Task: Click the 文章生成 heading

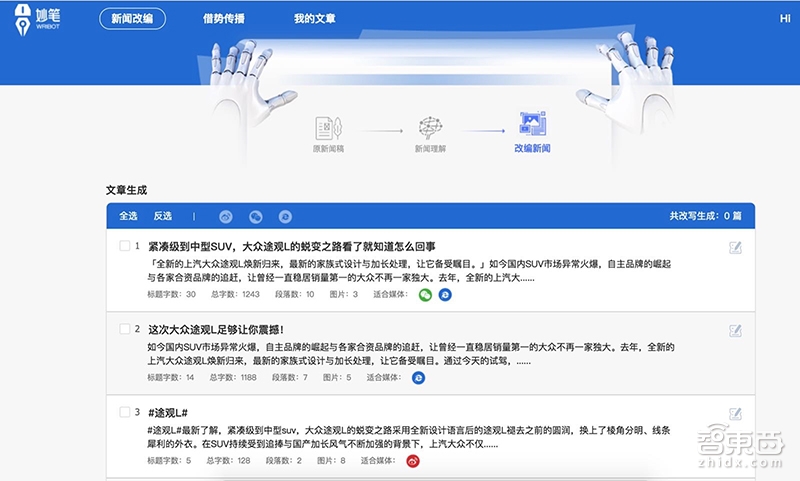Action: pyautogui.click(x=127, y=190)
